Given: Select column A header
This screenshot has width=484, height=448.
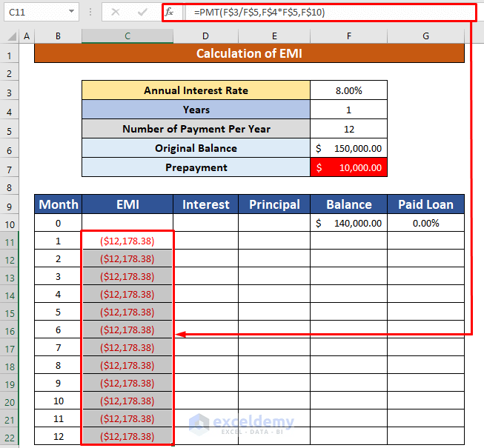Looking at the screenshot, I should pyautogui.click(x=27, y=36).
